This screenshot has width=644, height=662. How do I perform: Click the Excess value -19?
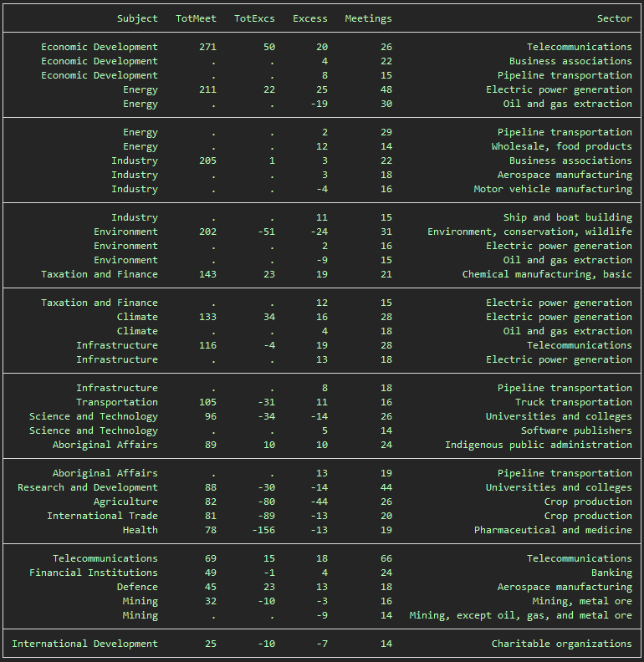coord(319,104)
